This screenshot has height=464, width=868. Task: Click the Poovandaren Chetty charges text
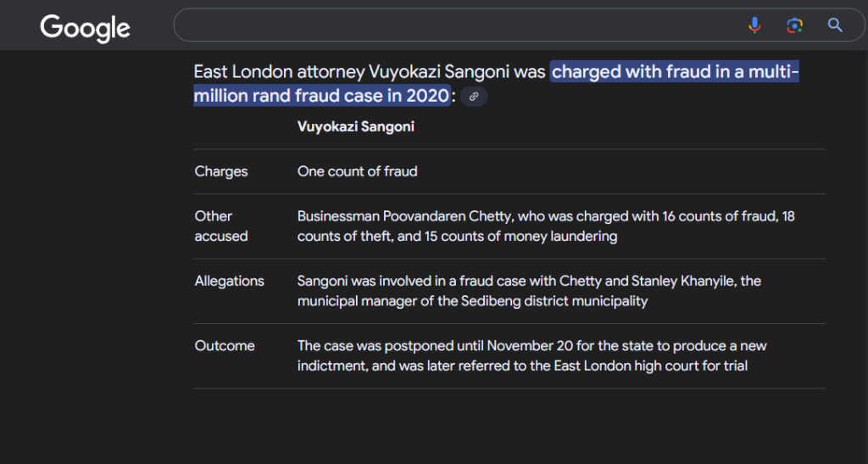(546, 226)
